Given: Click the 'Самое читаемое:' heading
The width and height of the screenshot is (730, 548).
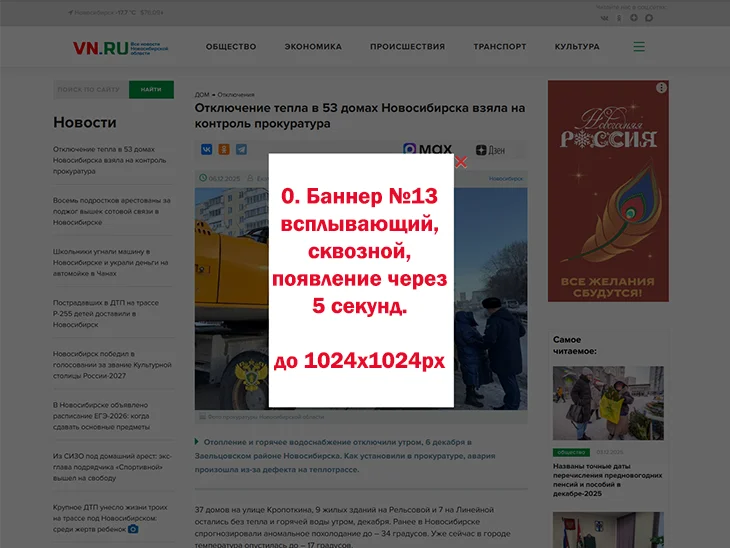Looking at the screenshot, I should (x=575, y=345).
